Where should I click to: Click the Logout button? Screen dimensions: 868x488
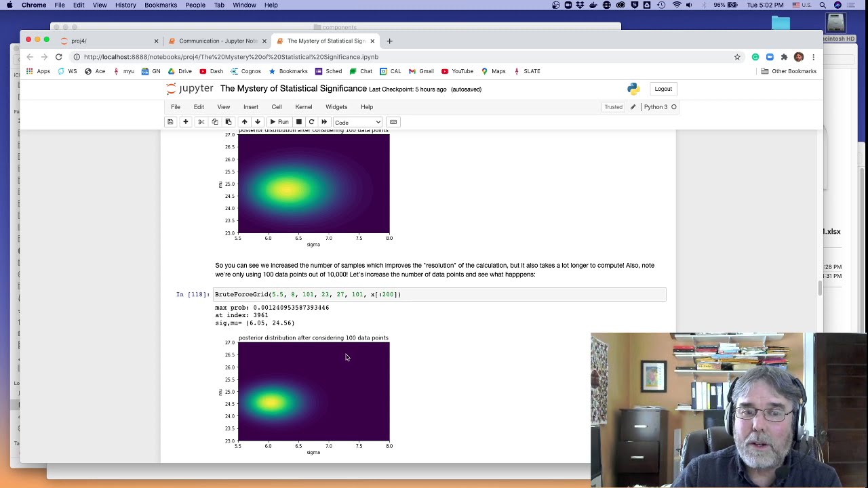tap(663, 89)
